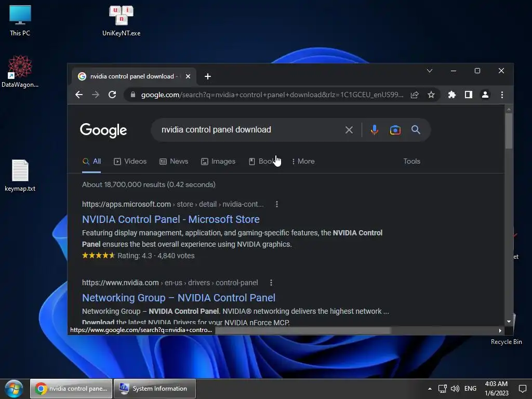Click the horizontal scrollbar thumb
Image resolution: width=532 pixels, height=399 pixels.
(303, 330)
